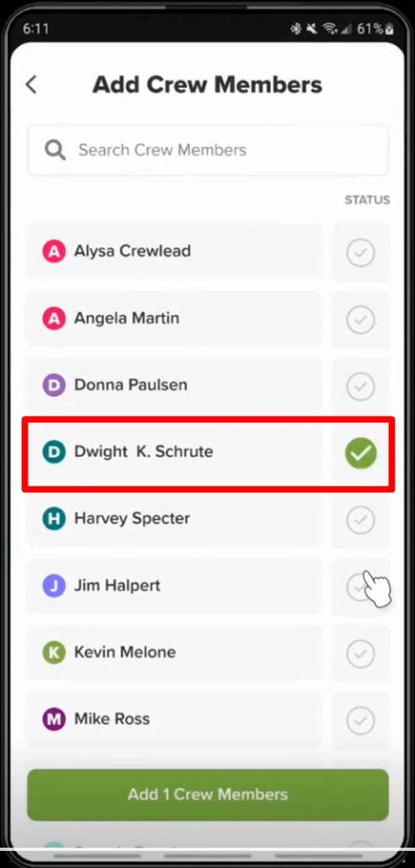
Task: Click the STATUS column header
Action: click(x=367, y=200)
